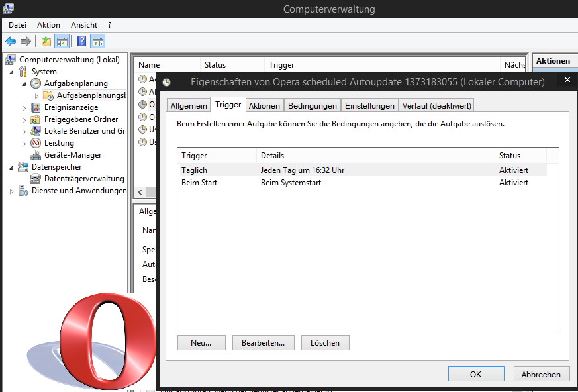578x392 pixels.
Task: Expand the Leistung node
Action: 24,144
